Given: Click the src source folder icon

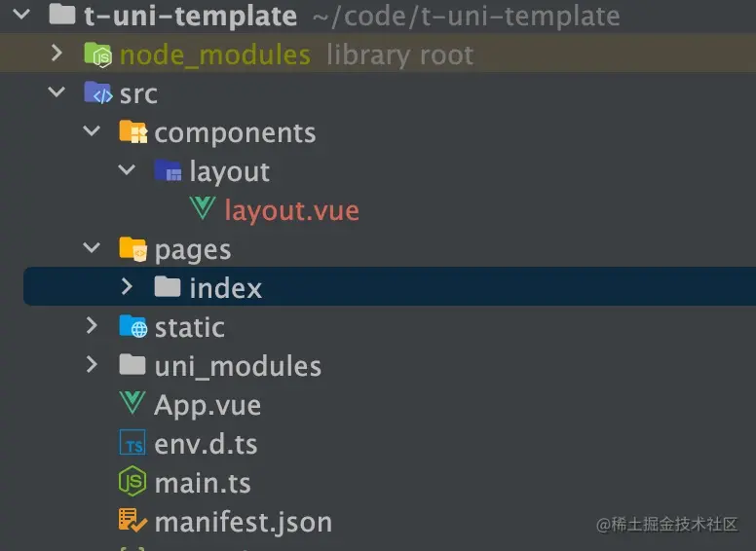Looking at the screenshot, I should [x=98, y=93].
